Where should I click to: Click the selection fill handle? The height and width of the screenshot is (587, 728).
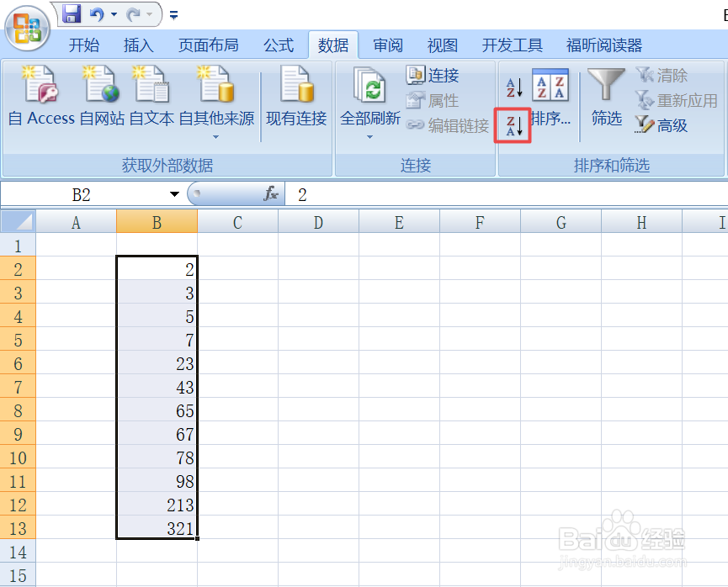[198, 539]
